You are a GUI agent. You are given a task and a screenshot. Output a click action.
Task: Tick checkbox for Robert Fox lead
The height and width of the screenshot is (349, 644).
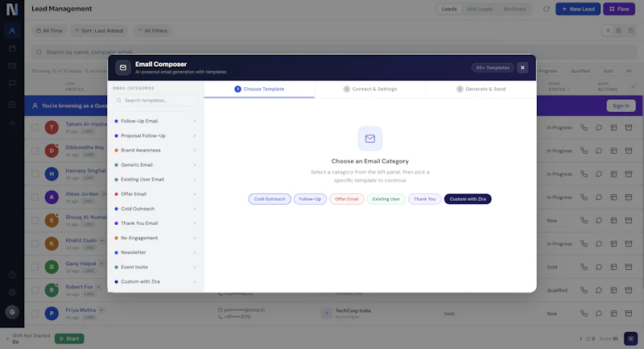[x=35, y=290]
